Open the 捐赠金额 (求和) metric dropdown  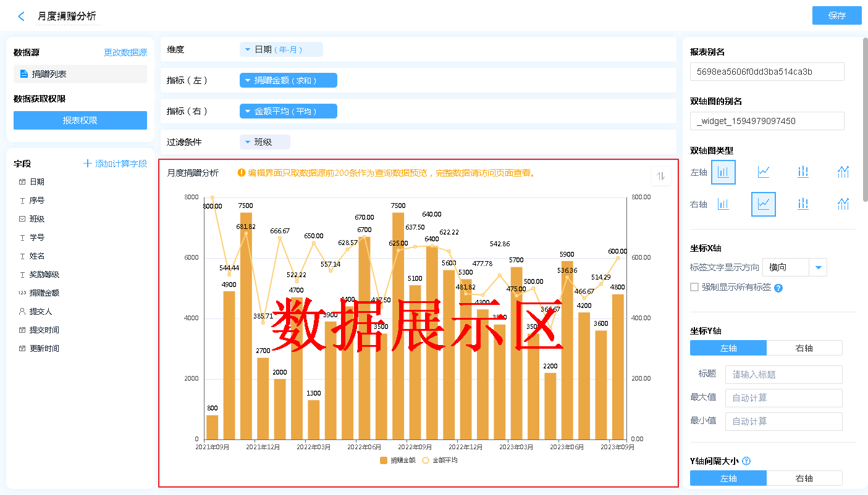click(x=288, y=80)
